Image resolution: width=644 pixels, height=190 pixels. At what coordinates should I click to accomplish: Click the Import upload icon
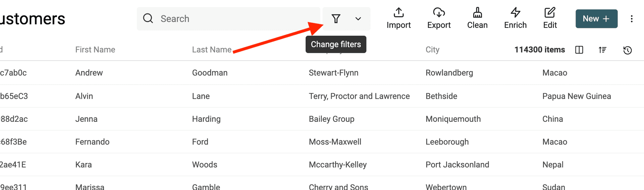click(398, 13)
